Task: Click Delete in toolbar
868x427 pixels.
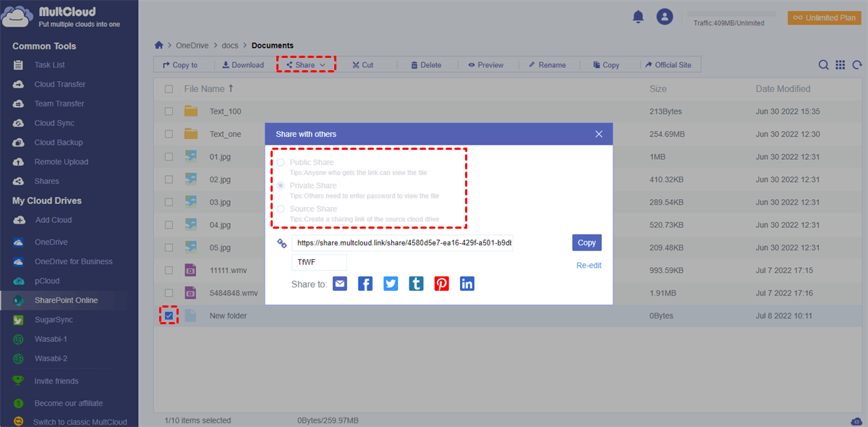Action: click(426, 65)
